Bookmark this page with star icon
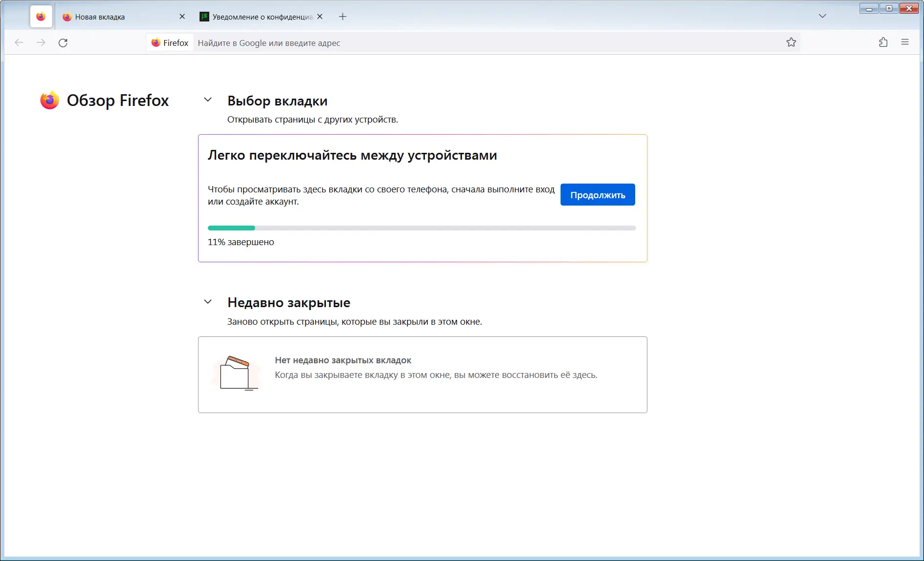 tap(791, 42)
